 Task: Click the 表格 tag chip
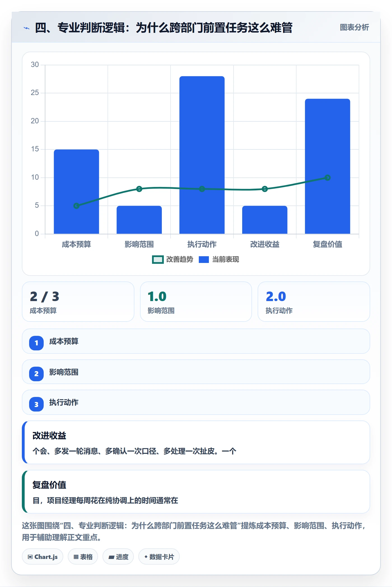(83, 557)
